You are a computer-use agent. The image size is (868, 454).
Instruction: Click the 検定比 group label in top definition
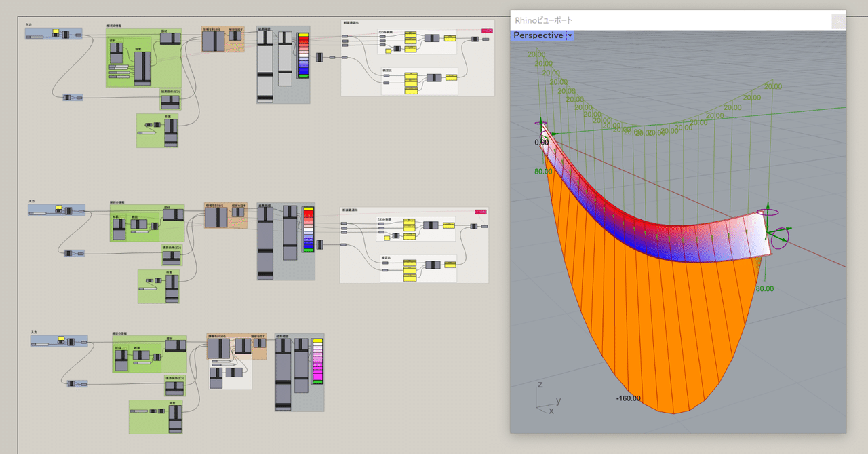[387, 71]
